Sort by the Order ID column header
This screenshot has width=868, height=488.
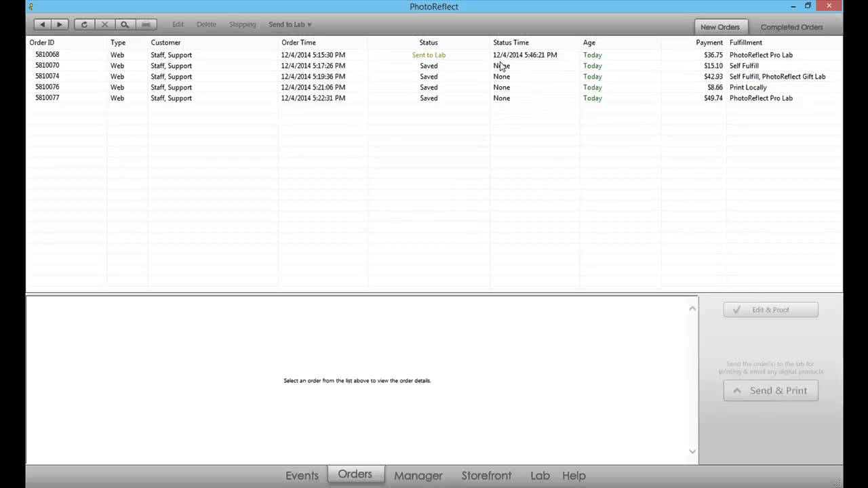(42, 43)
